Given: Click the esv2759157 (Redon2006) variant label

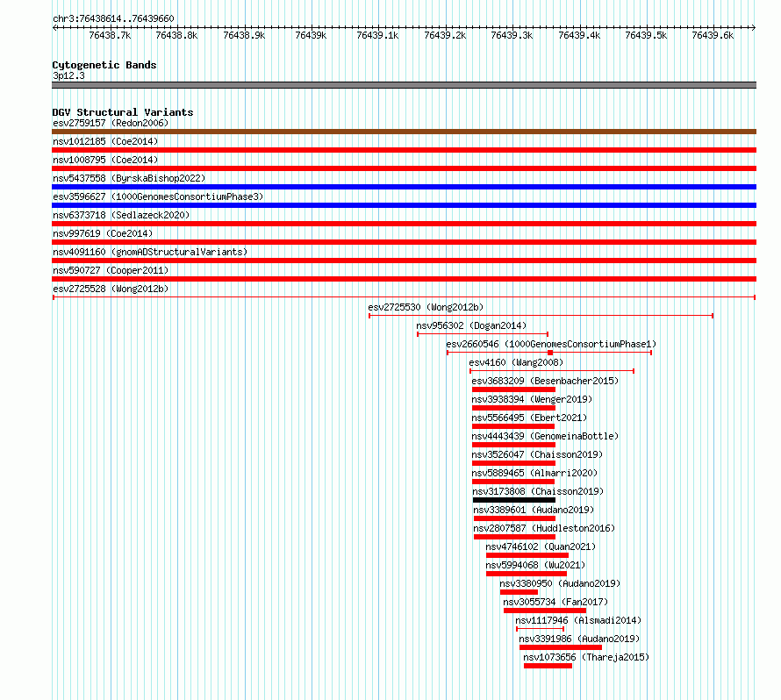Looking at the screenshot, I should [x=111, y=123].
